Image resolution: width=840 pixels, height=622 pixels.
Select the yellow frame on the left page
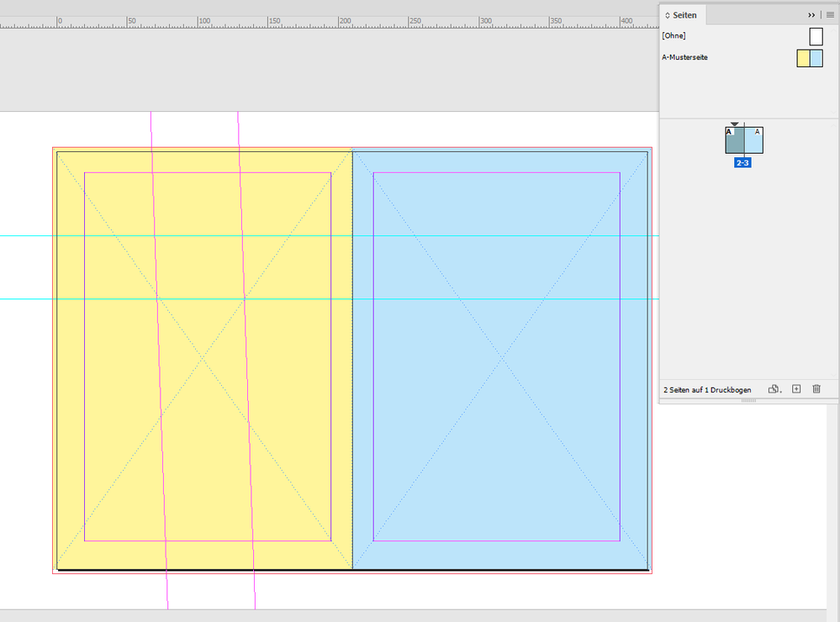pos(204,360)
